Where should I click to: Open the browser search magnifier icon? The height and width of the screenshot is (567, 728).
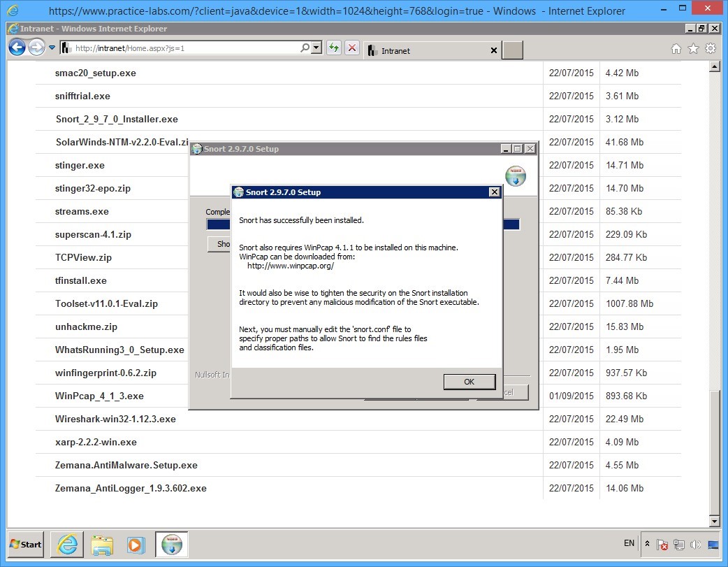(304, 48)
